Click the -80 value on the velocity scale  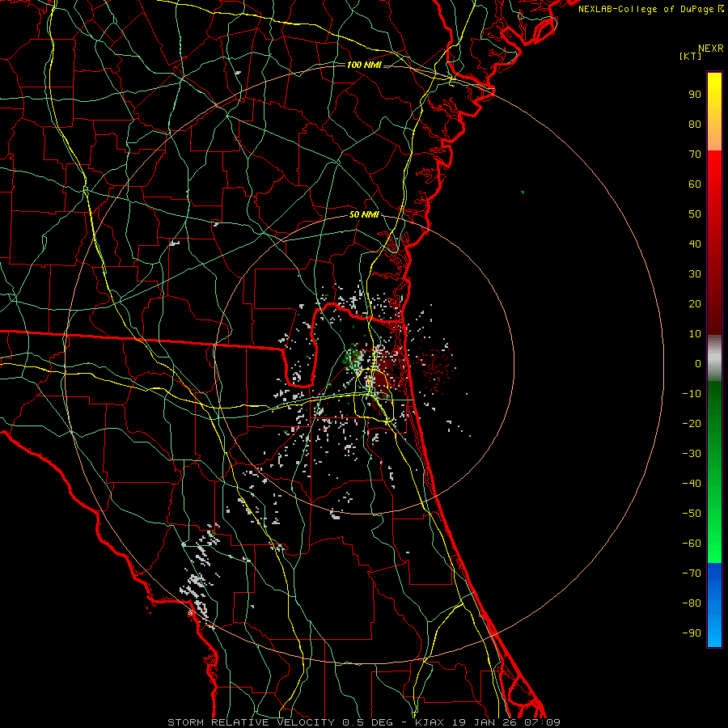pos(692,603)
